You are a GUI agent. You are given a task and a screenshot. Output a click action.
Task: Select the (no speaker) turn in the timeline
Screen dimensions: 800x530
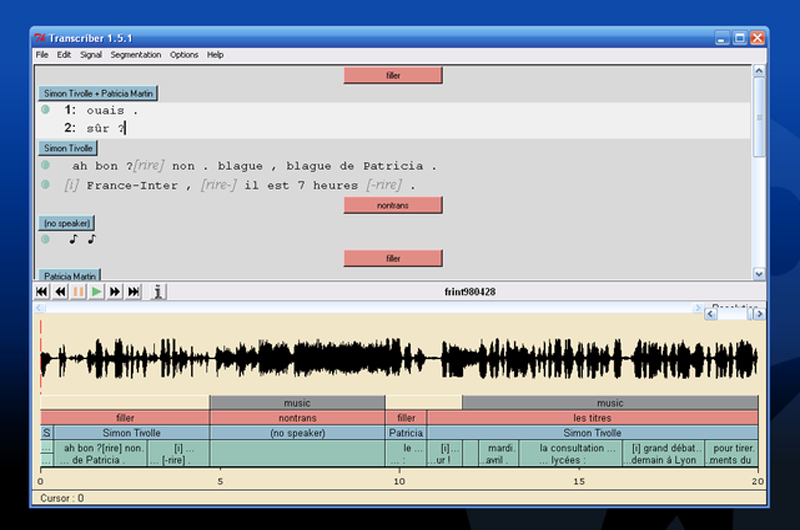pyautogui.click(x=297, y=433)
